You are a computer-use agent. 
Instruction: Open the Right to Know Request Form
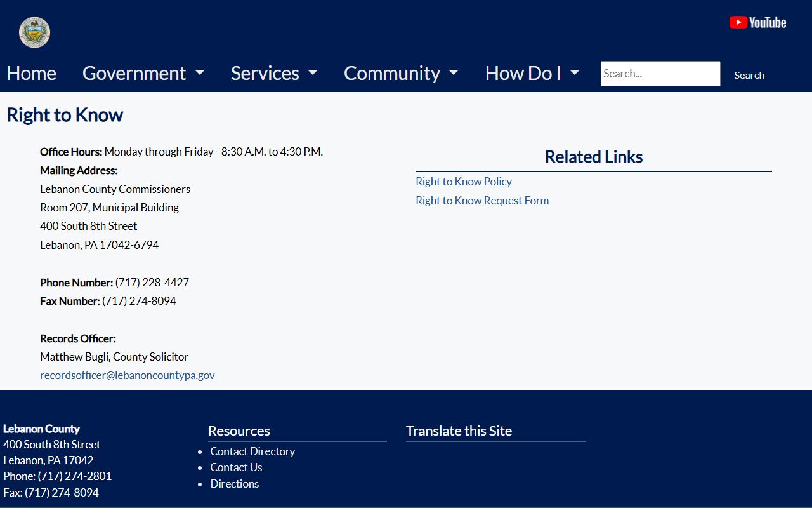pyautogui.click(x=482, y=201)
